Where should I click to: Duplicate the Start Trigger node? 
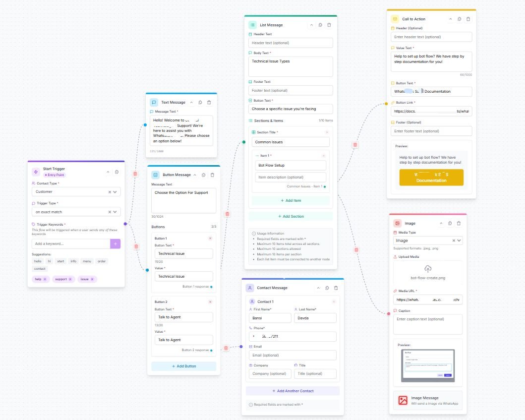pos(117,172)
